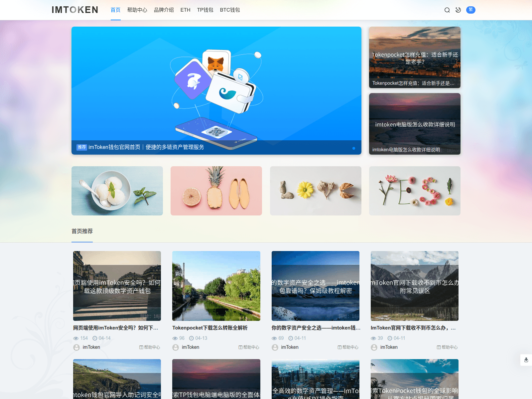Open the search icon in header
532x399 pixels.
(x=447, y=10)
